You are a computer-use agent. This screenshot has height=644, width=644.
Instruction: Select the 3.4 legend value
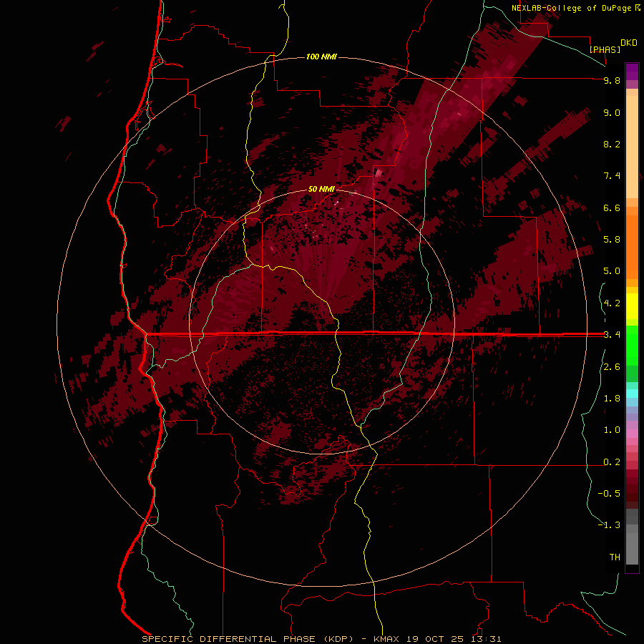click(612, 335)
